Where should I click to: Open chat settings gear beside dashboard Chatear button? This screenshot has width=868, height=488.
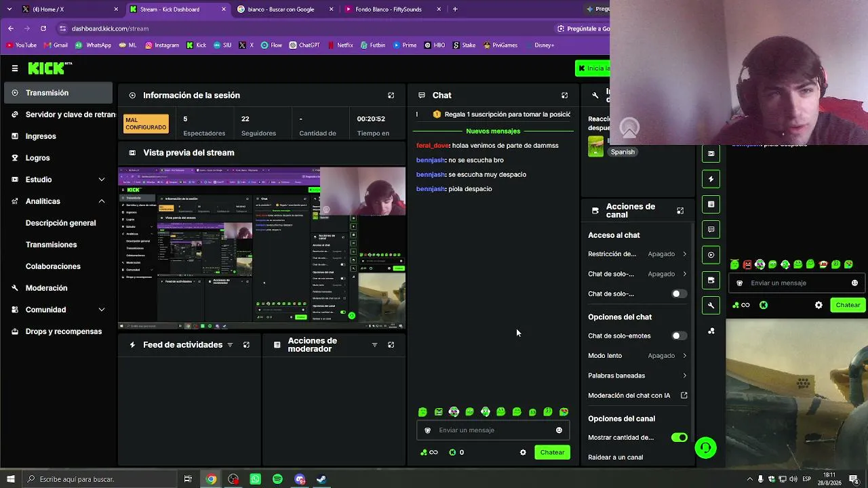523,453
